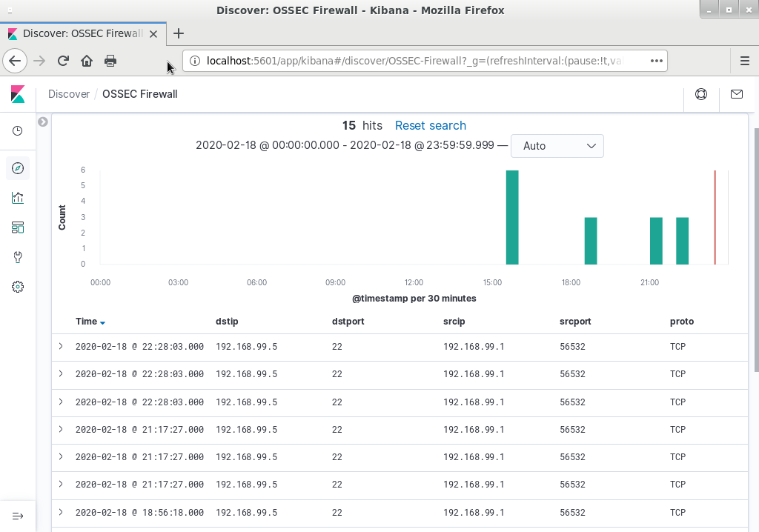The height and width of the screenshot is (532, 759).
Task: Click the dstport column header
Action: (348, 322)
